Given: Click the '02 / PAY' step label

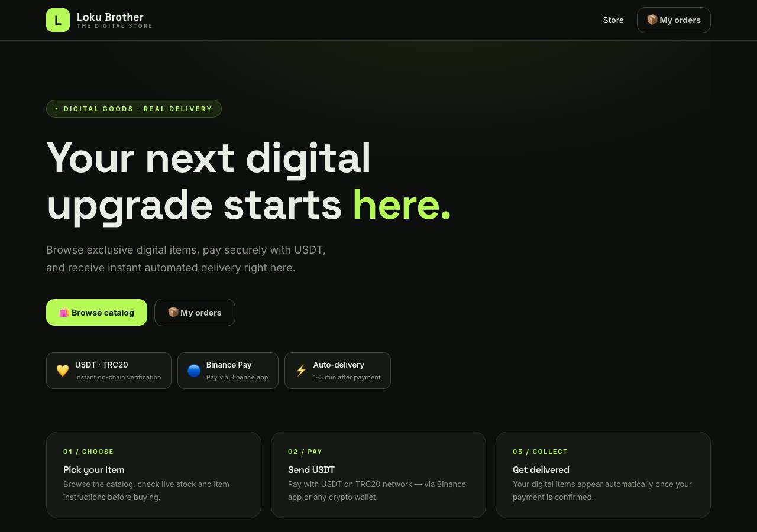Looking at the screenshot, I should coord(305,452).
